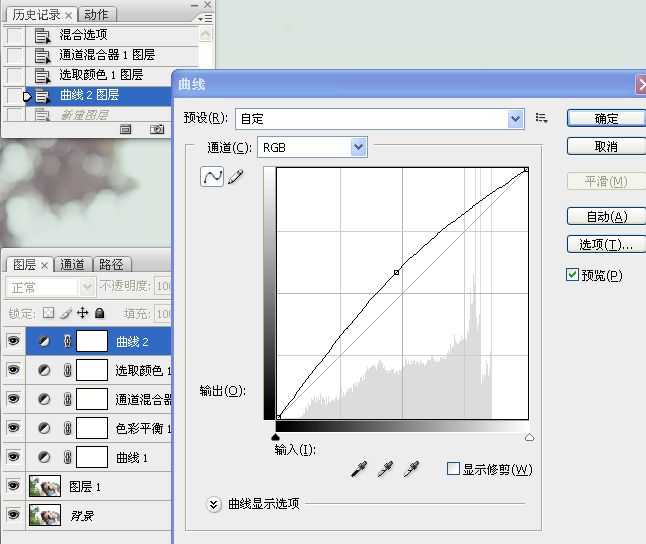Open 选项 button in Curves dialog
Screen dimensions: 646x544
[606, 244]
